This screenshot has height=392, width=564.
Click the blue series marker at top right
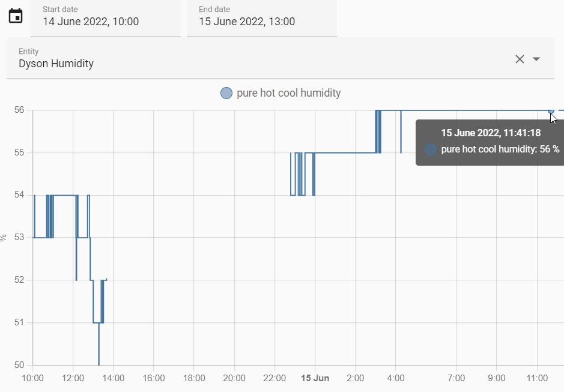550,111
